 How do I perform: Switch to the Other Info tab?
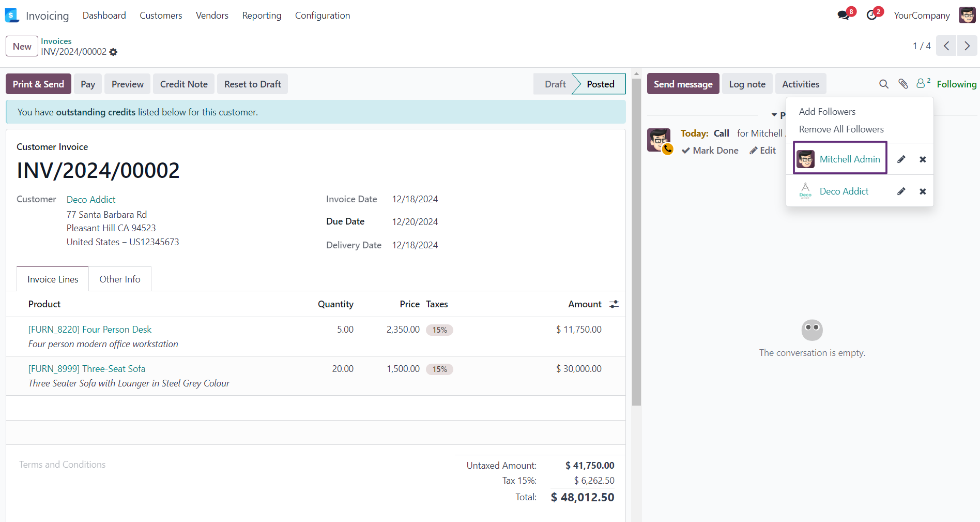point(120,279)
